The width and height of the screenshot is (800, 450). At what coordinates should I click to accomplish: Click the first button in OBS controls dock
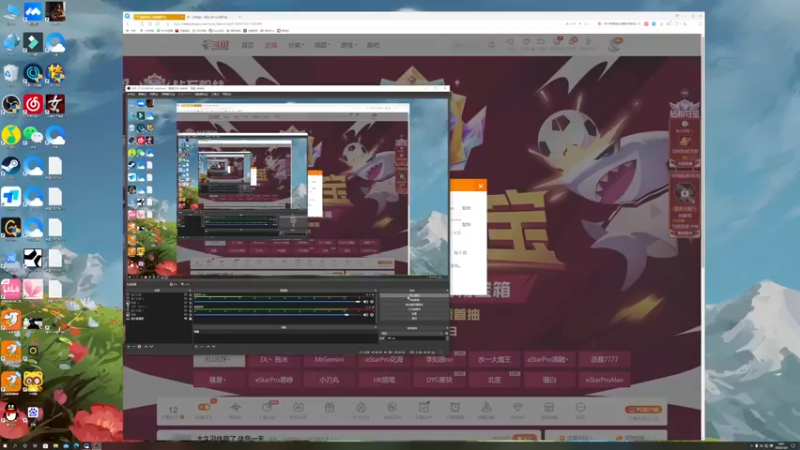414,295
